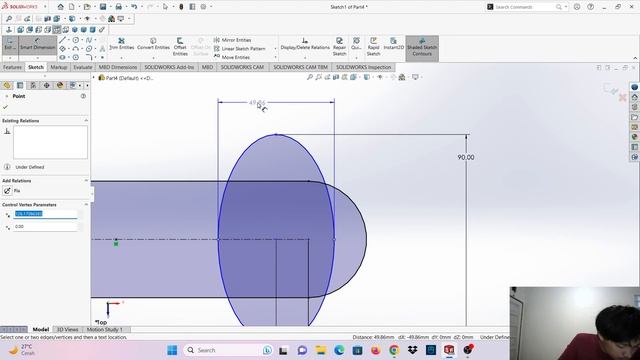Viewport: 640px width, 360px height.
Task: Select the Line sketch tool
Action: pyautogui.click(x=62, y=40)
